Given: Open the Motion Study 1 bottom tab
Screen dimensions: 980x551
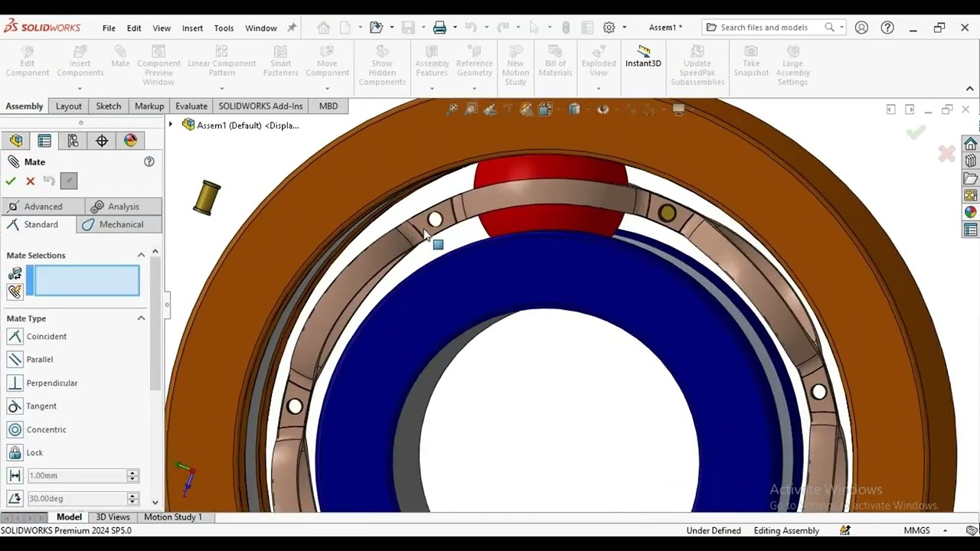Looking at the screenshot, I should click(x=173, y=517).
